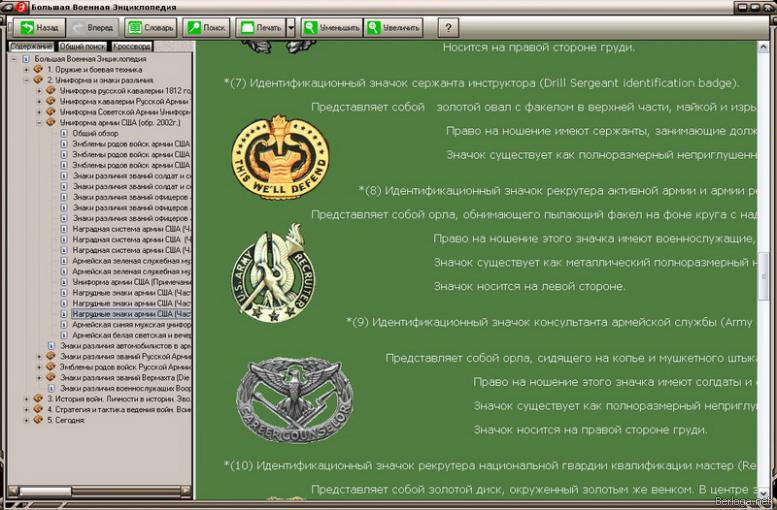Expand Знаки различия званий Вермахта node
Screen dimensions: 777x510
click(39, 378)
